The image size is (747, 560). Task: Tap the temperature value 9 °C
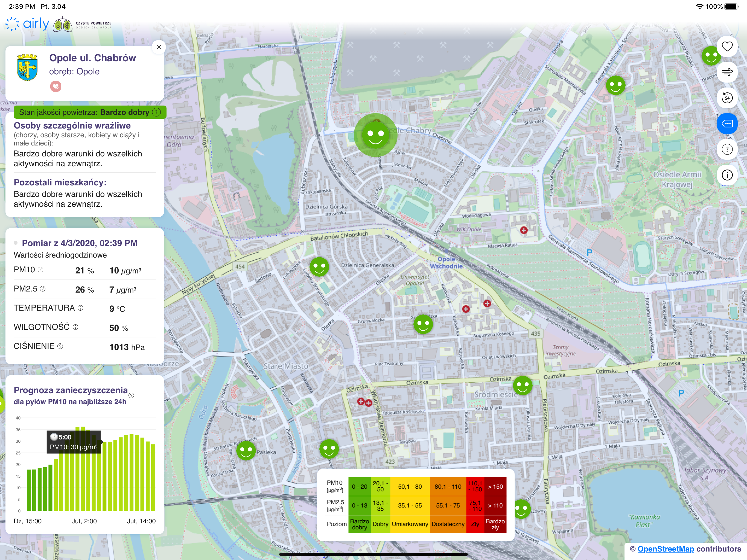117,309
